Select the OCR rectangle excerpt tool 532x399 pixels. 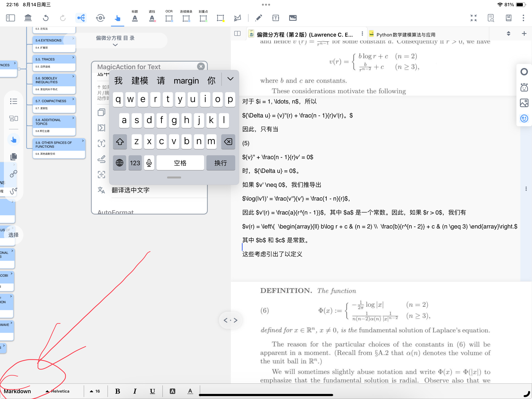(169, 18)
